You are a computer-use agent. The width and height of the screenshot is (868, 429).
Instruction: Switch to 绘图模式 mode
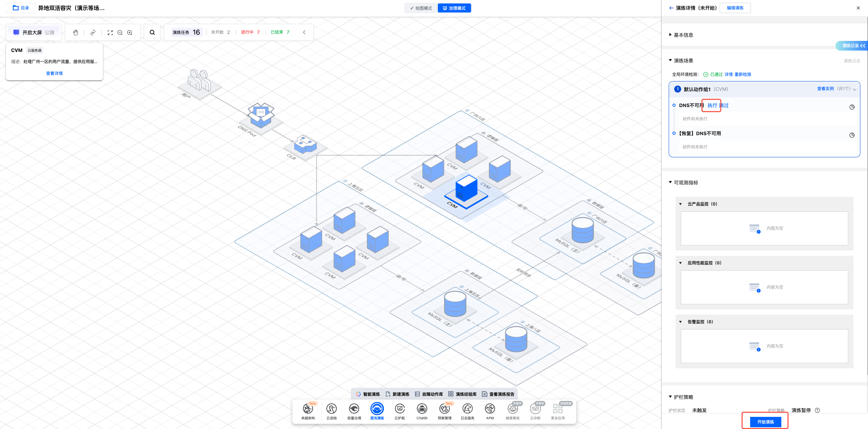click(421, 8)
